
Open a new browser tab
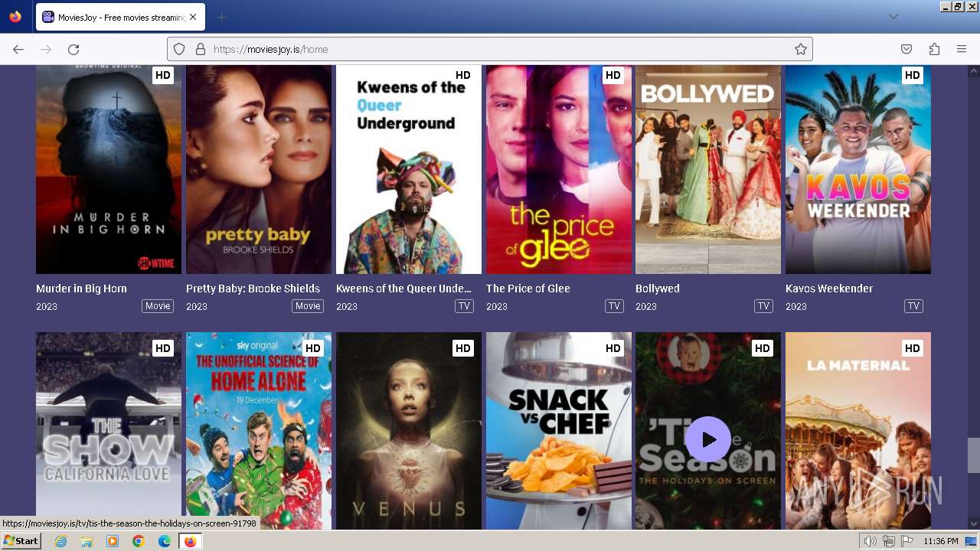click(221, 17)
